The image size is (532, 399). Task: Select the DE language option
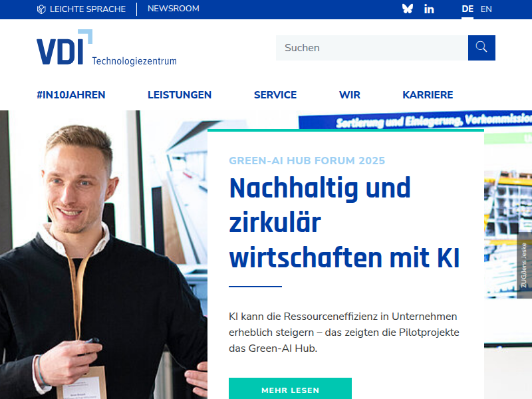(467, 9)
